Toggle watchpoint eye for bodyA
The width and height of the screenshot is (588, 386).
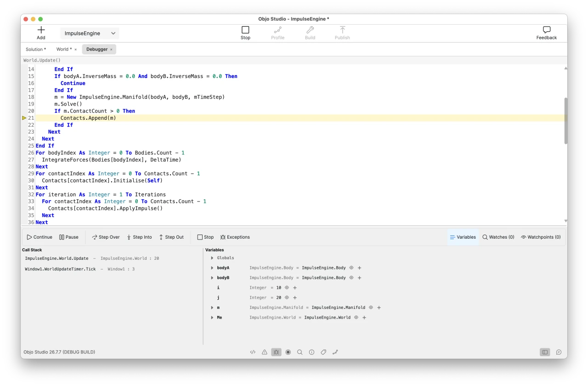(351, 268)
